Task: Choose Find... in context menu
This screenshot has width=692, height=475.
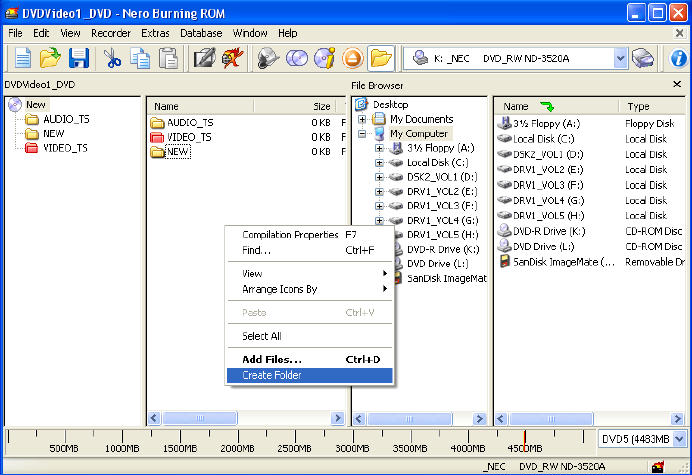Action: [x=309, y=250]
